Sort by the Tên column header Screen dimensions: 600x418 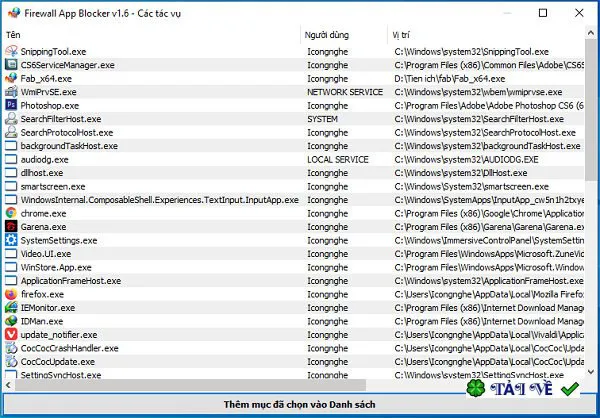(x=152, y=35)
